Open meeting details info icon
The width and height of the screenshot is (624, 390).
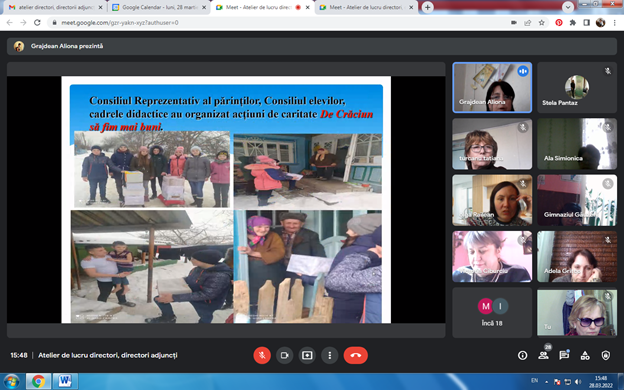point(523,355)
